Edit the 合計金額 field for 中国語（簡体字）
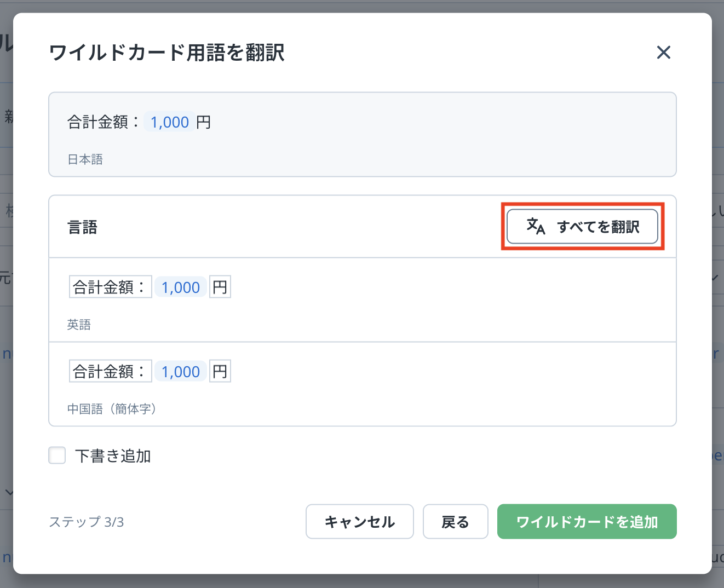724x588 pixels. 110,371
